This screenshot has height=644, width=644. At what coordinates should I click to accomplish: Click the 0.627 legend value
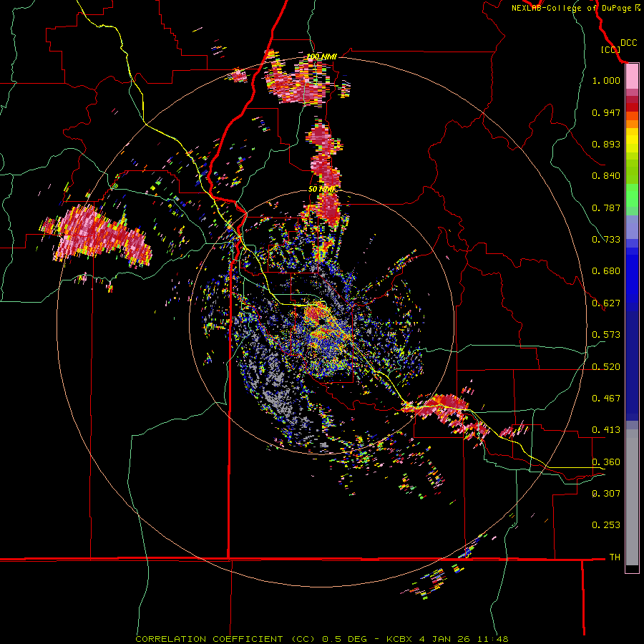point(606,303)
